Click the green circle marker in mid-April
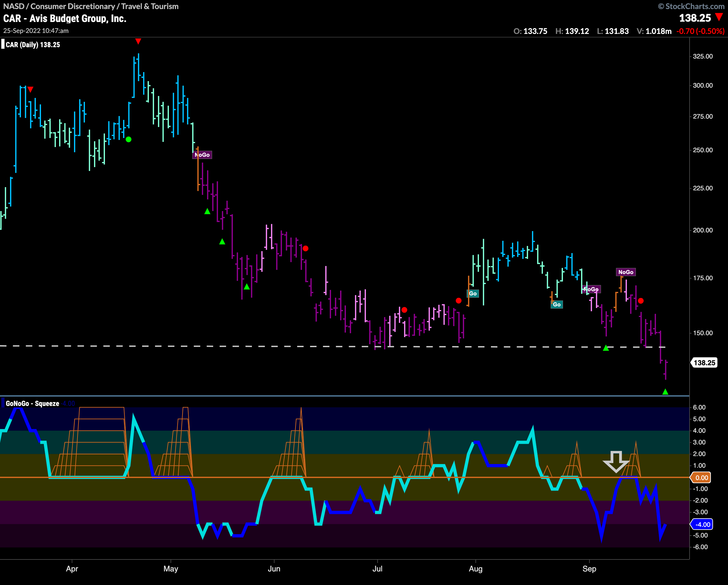Screen dimensions: 728x585 [x=128, y=139]
